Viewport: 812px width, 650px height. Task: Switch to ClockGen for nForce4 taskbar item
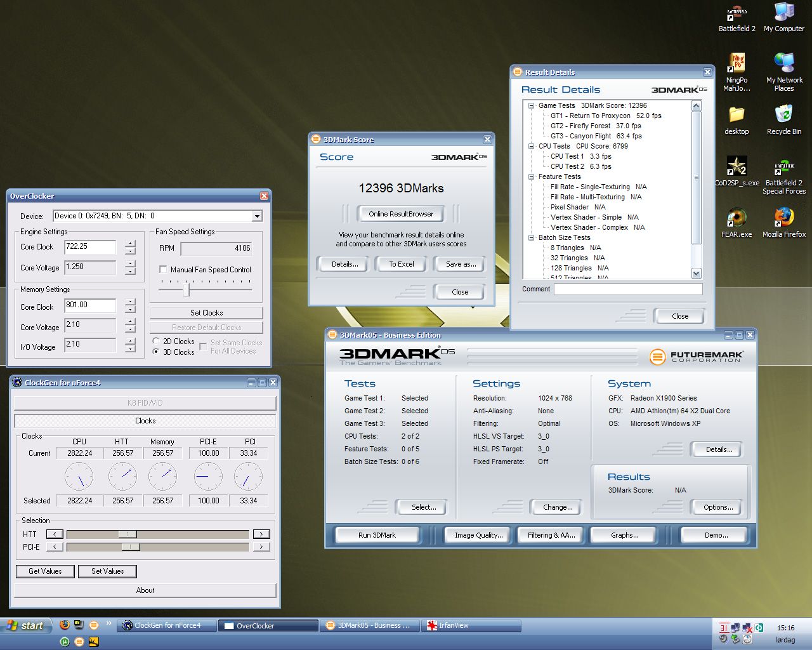point(167,625)
